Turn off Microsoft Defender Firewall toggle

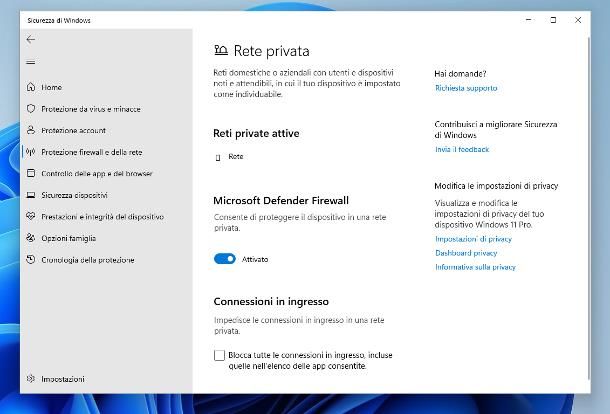(225, 259)
